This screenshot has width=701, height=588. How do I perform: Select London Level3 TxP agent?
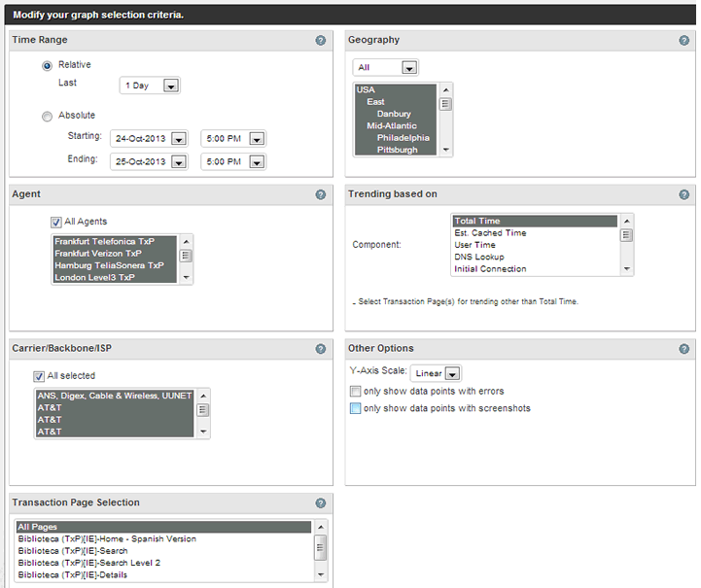(115, 277)
